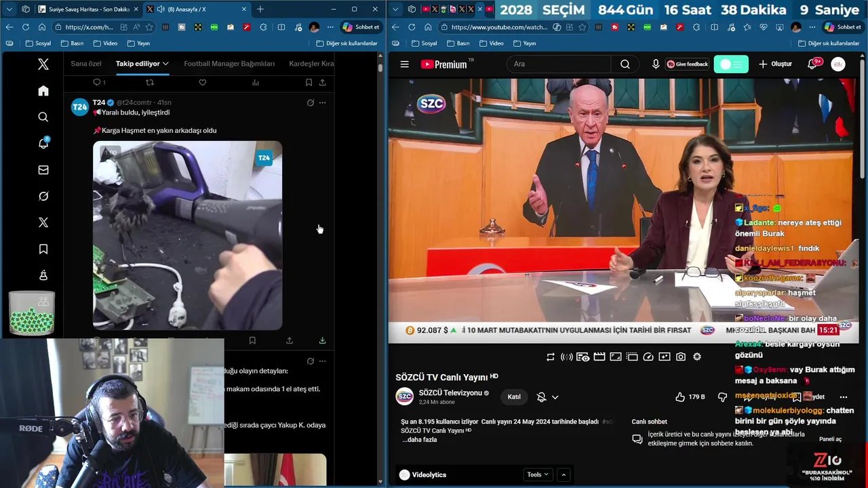Viewport: 868px width, 488px height.
Task: Open left Edge window settings ellipsis menu
Action: click(x=330, y=27)
